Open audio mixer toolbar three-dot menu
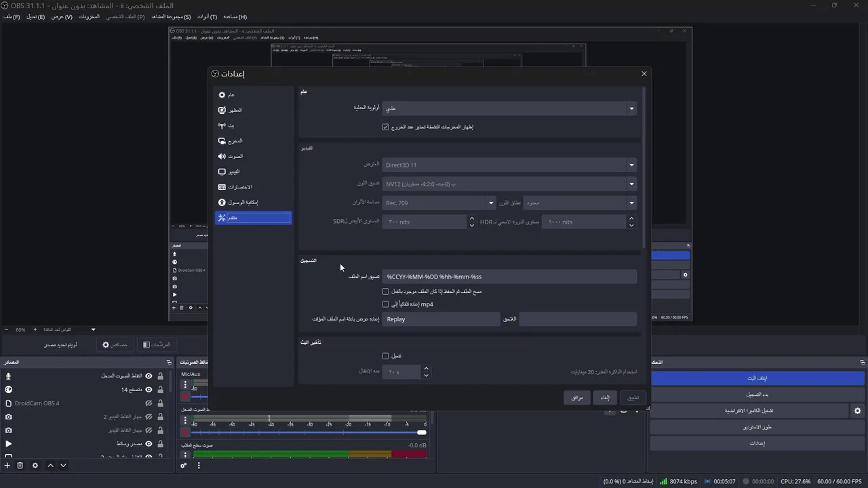The height and width of the screenshot is (488, 868). 199,466
